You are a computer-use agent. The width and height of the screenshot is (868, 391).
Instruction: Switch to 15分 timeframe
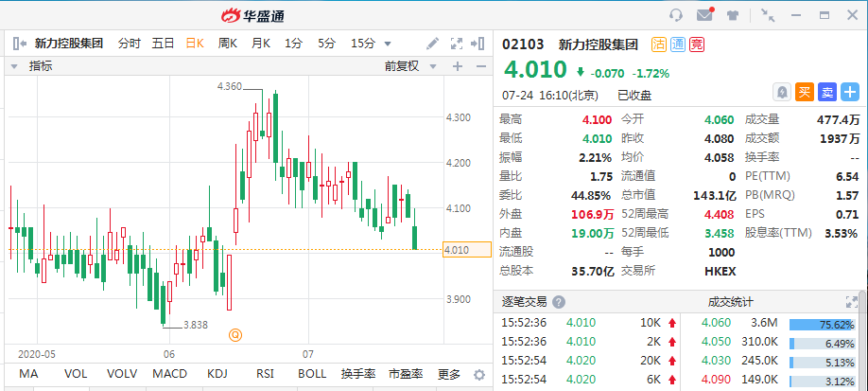[x=363, y=44]
